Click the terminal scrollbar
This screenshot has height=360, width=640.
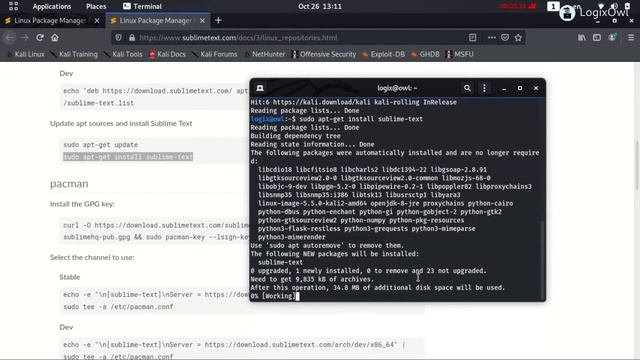tap(542, 259)
